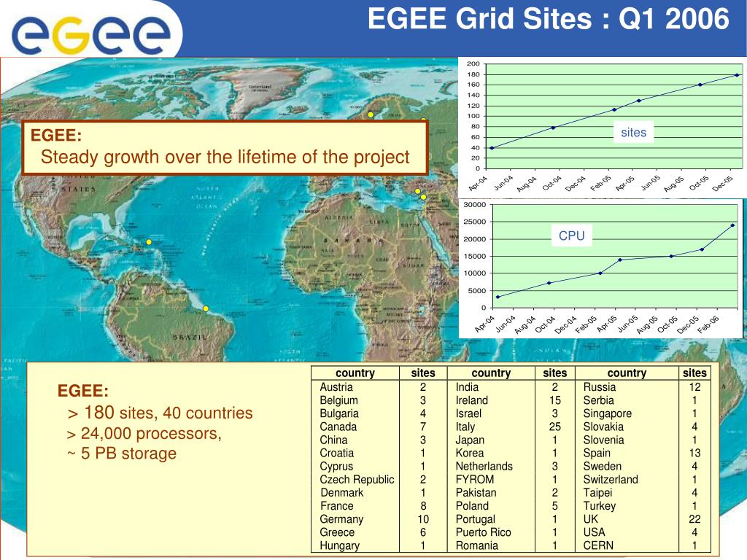
Task: Select 'Pakistan' in the country table
Action: pyautogui.click(x=476, y=493)
